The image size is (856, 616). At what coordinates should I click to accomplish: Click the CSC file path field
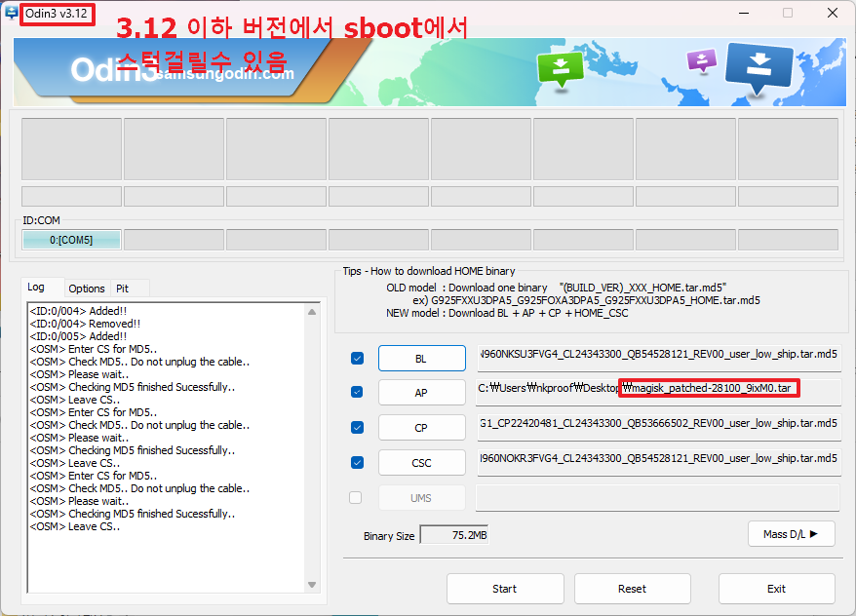[x=658, y=463]
